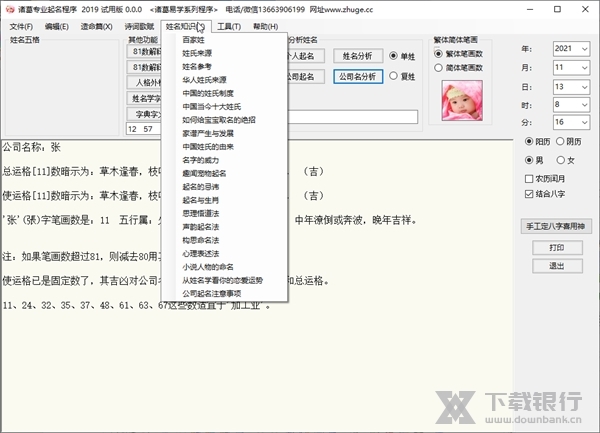Enable the 农历闰月 checkbox

529,179
